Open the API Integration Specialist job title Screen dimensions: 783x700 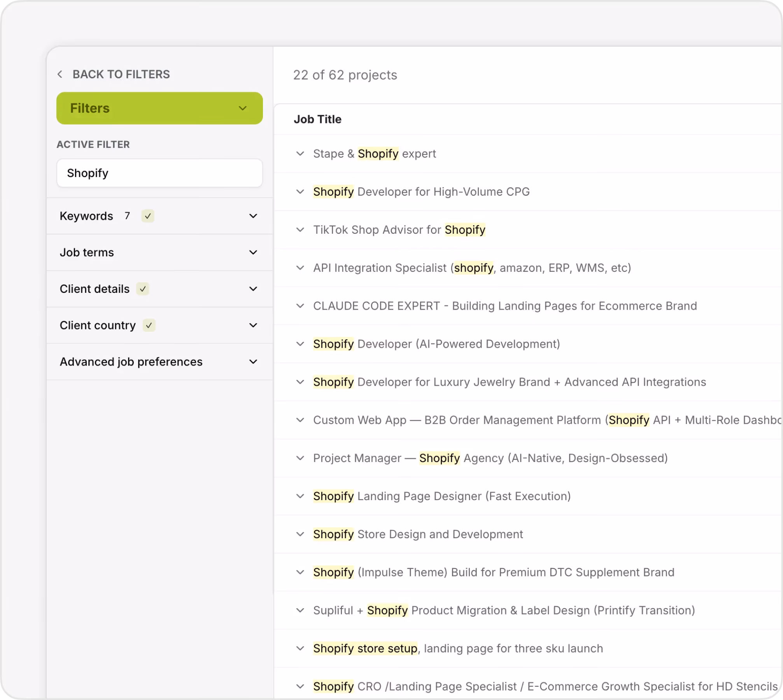[472, 268]
